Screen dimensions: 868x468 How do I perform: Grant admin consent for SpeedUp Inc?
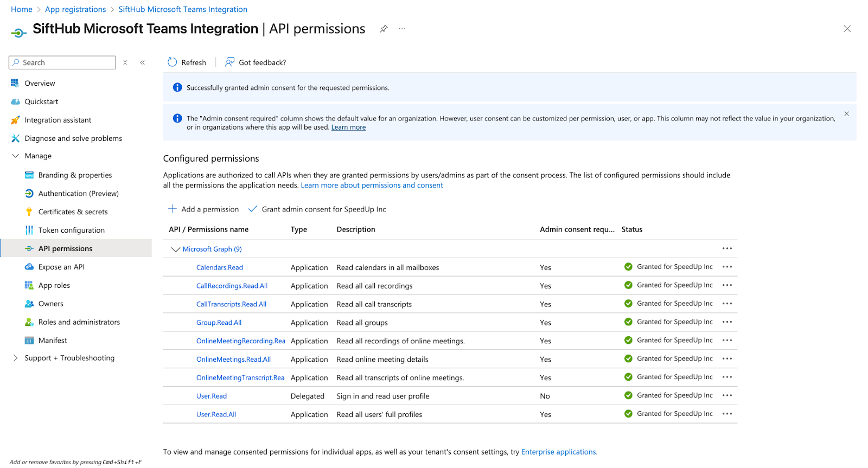coord(317,209)
